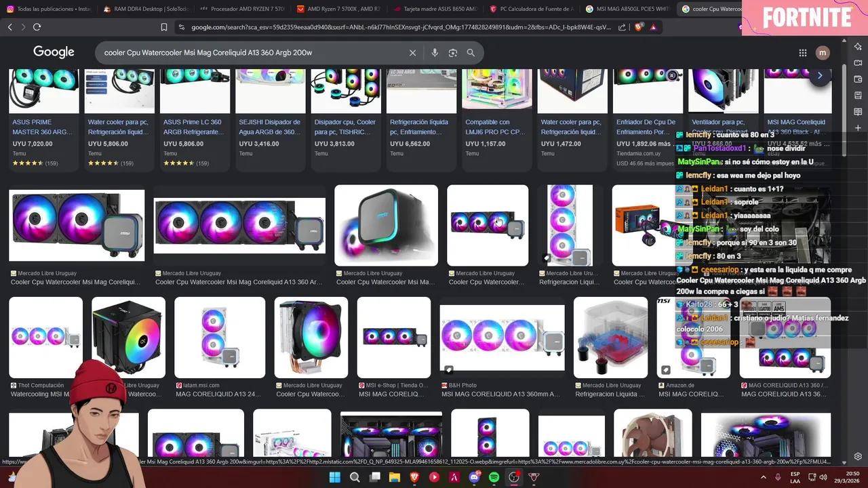Switch to Procesador AMD RYZEN 7 tab
The height and width of the screenshot is (488, 868).
[x=243, y=9]
